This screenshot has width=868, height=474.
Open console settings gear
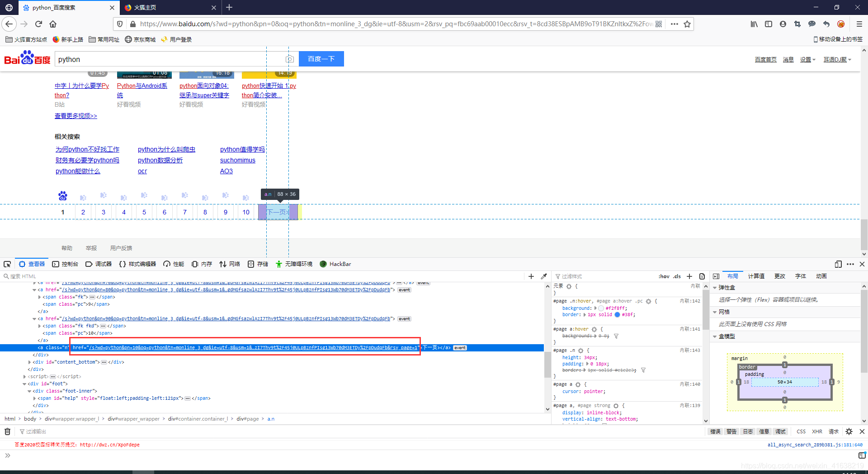tap(849, 431)
